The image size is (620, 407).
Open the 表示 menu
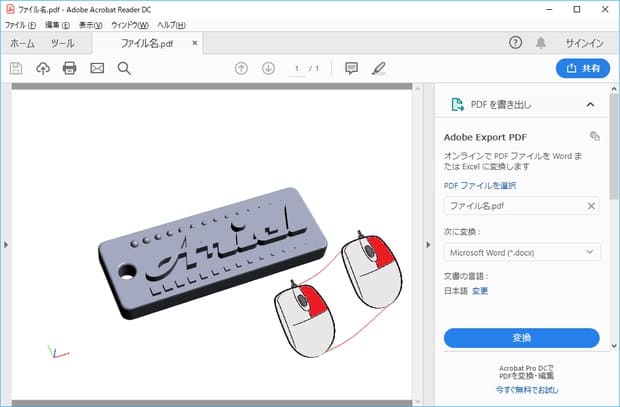(91, 25)
